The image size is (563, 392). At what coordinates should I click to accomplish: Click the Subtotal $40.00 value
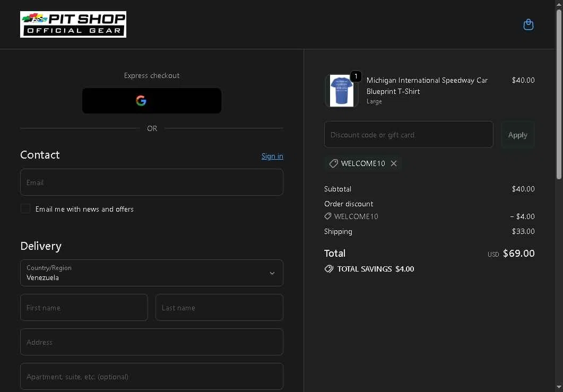(x=523, y=189)
